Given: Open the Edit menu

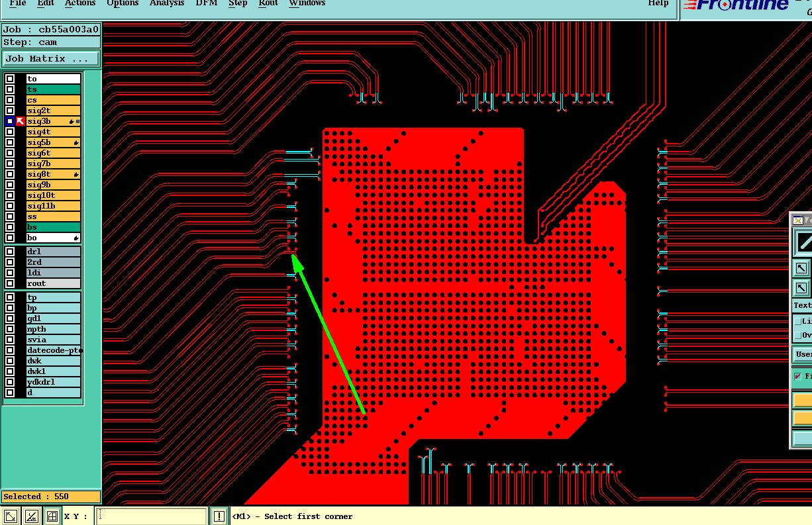Looking at the screenshot, I should [46, 3].
